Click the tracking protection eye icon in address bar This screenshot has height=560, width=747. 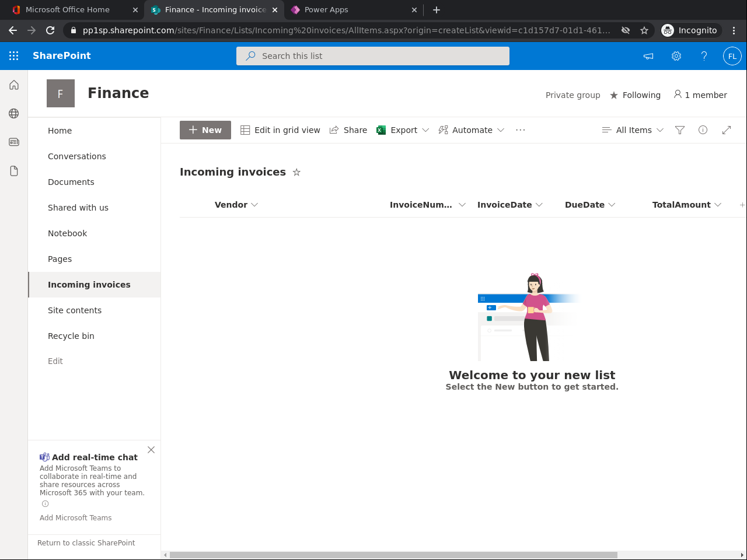tap(626, 30)
